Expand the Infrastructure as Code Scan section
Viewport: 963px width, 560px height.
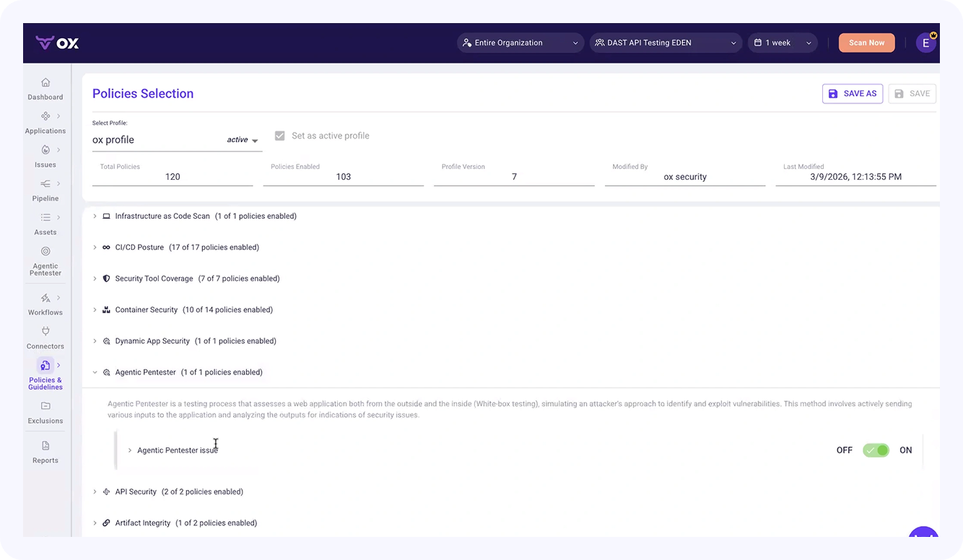click(95, 216)
